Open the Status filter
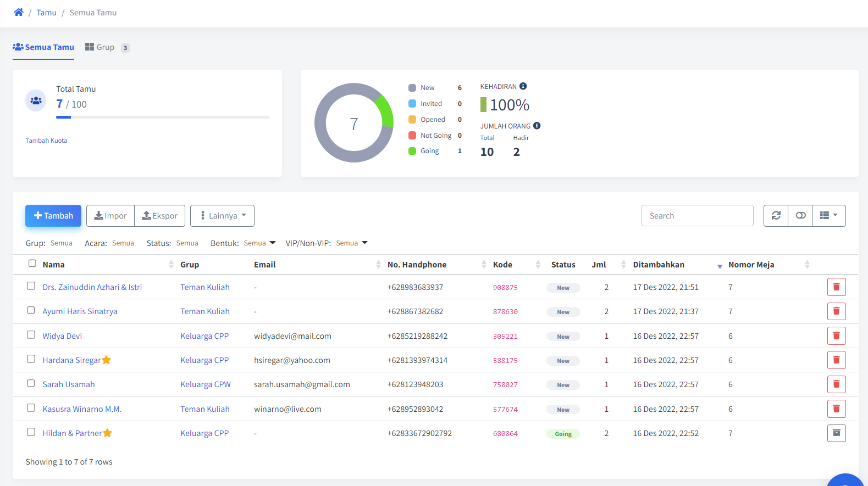The height and width of the screenshot is (486, 868). pos(187,243)
